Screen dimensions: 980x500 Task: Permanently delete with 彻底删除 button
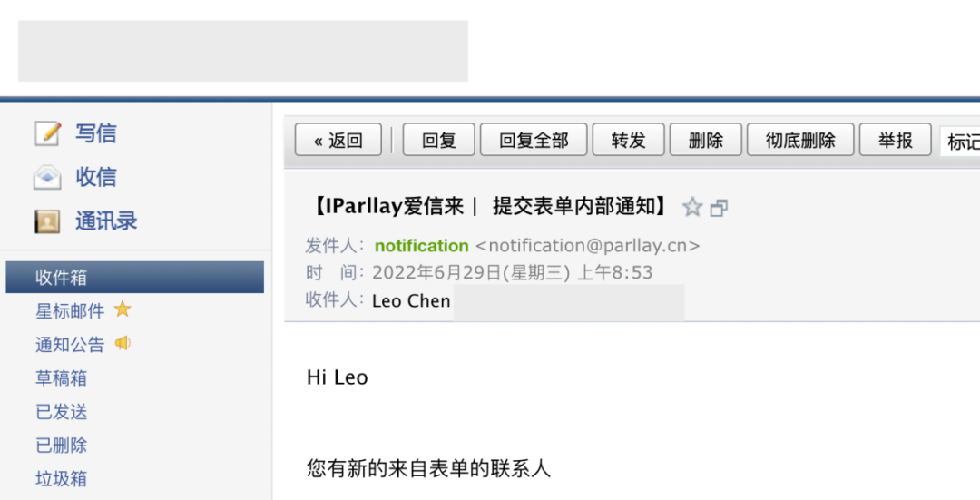point(799,141)
